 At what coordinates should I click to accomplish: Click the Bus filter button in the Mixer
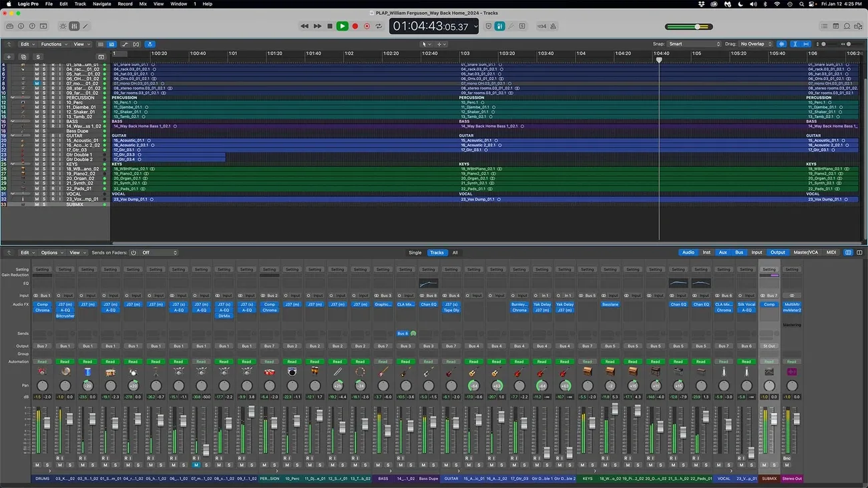(738, 252)
